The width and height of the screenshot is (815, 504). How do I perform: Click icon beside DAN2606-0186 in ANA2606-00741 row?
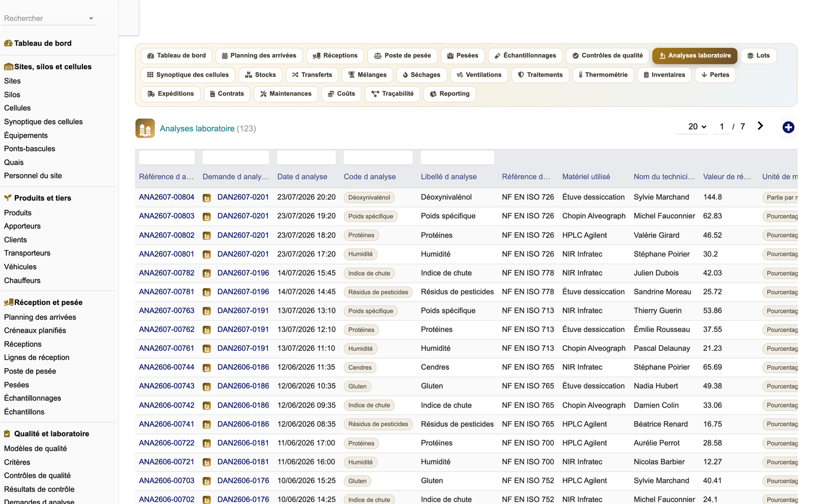tap(207, 425)
